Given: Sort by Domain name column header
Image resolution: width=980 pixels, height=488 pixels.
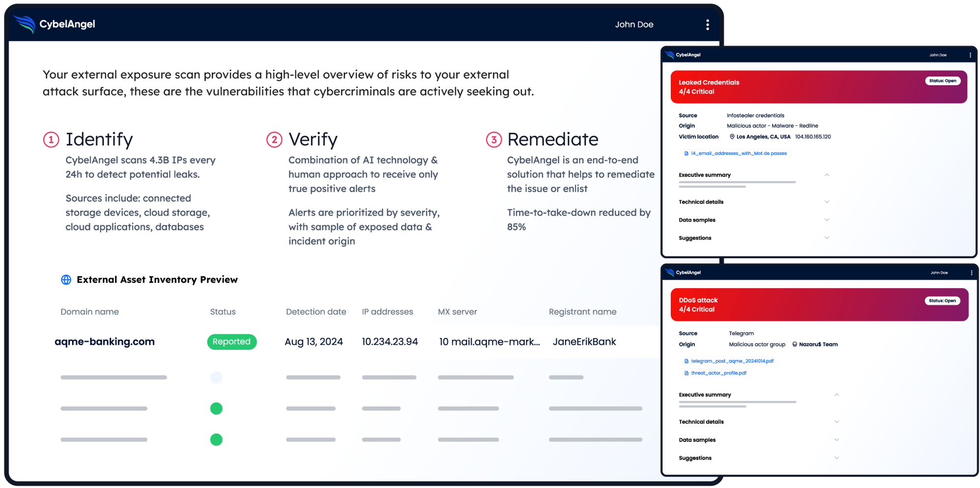Looking at the screenshot, I should pyautogui.click(x=90, y=312).
